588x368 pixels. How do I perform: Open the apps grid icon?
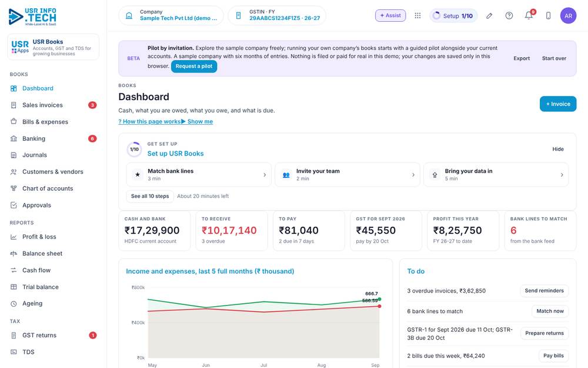[x=417, y=15]
